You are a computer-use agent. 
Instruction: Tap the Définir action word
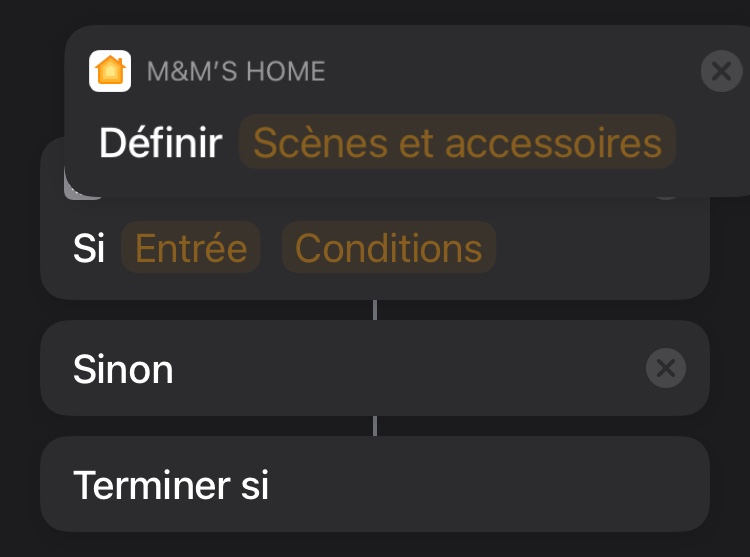pos(160,143)
